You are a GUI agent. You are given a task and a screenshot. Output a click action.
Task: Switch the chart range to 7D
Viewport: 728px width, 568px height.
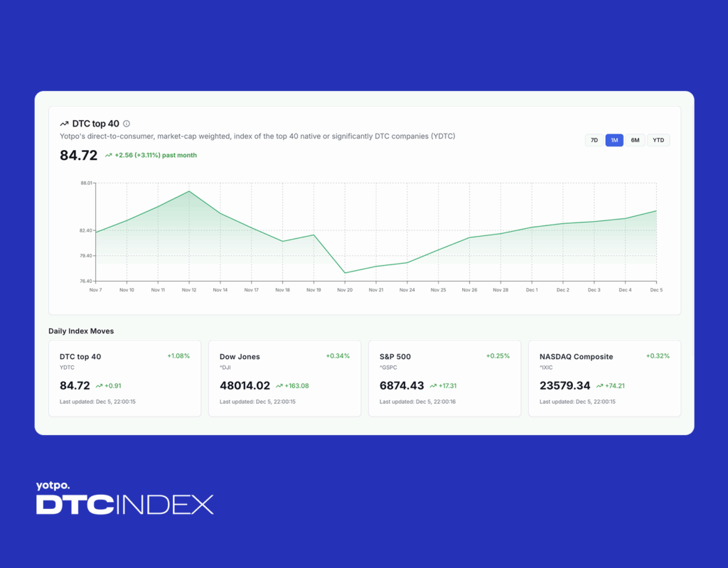(x=594, y=140)
